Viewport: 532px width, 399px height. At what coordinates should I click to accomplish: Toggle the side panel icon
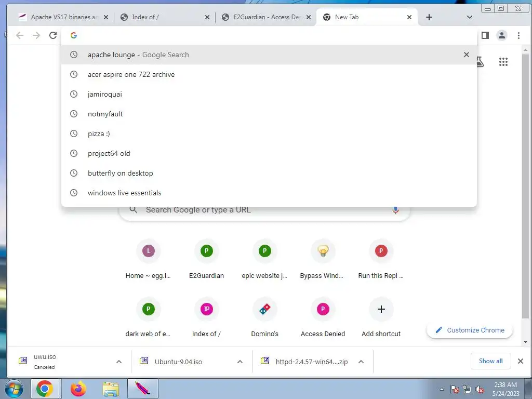coord(485,35)
